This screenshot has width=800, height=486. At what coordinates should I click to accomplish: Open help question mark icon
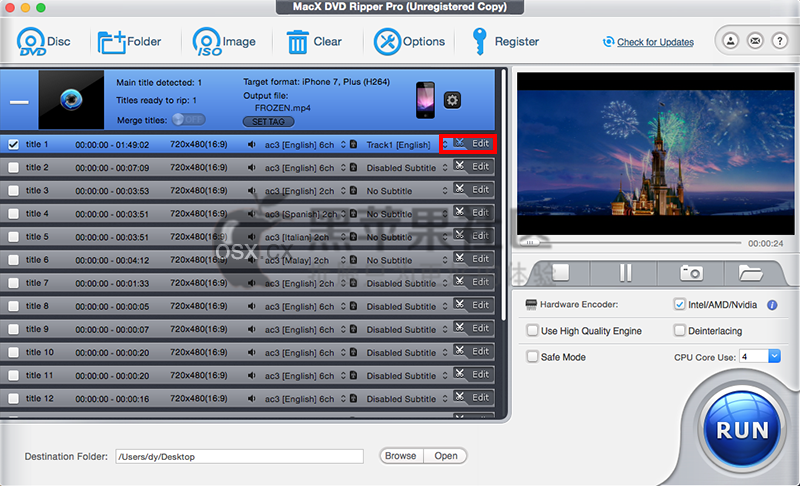(780, 41)
